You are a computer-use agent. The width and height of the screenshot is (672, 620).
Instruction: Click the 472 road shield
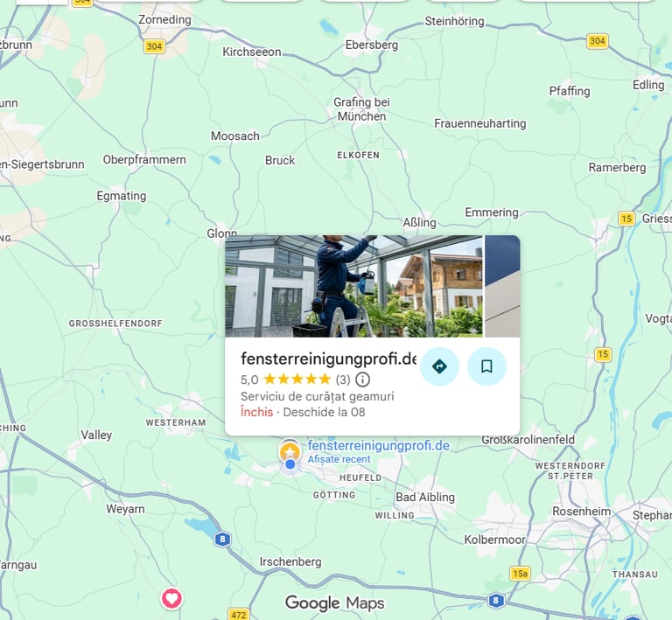coord(238,615)
